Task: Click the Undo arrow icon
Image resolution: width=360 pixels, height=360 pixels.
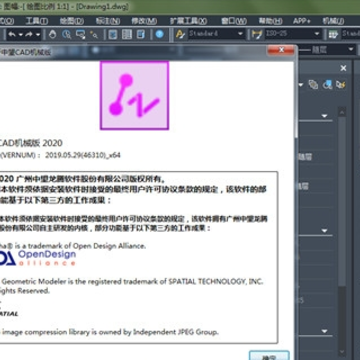Action: [12, 34]
